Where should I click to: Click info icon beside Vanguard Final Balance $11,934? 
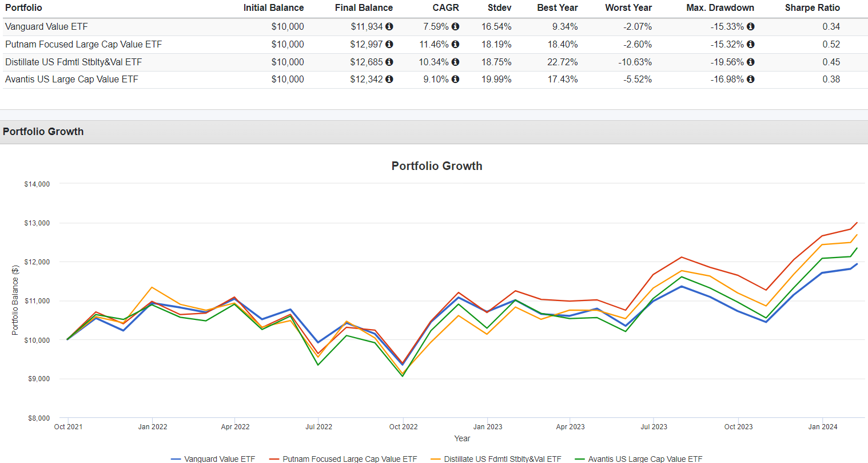[x=389, y=26]
